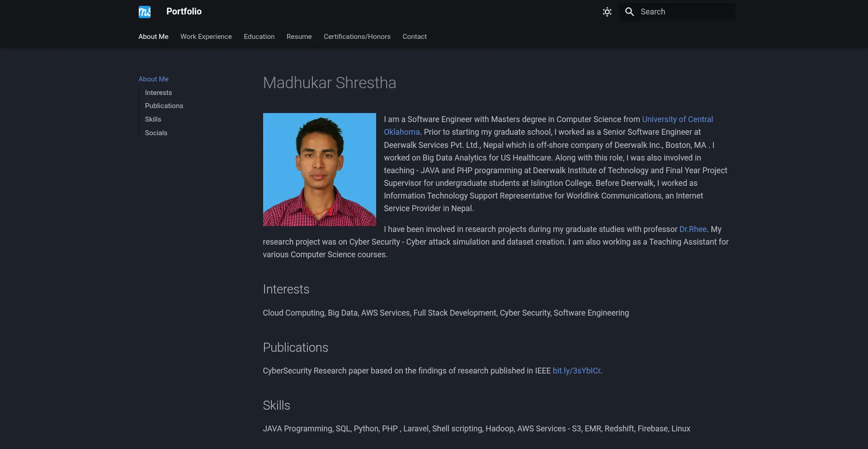Open the Resume tab
Screen dimensions: 868x449
click(299, 37)
